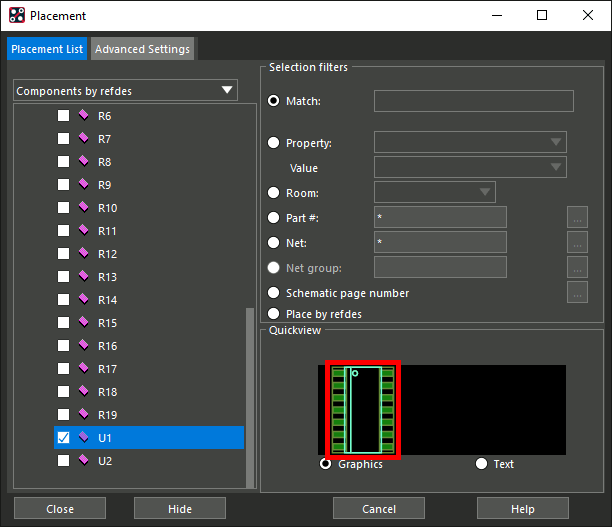
Task: Click the component icon next to R16
Action: pyautogui.click(x=83, y=345)
